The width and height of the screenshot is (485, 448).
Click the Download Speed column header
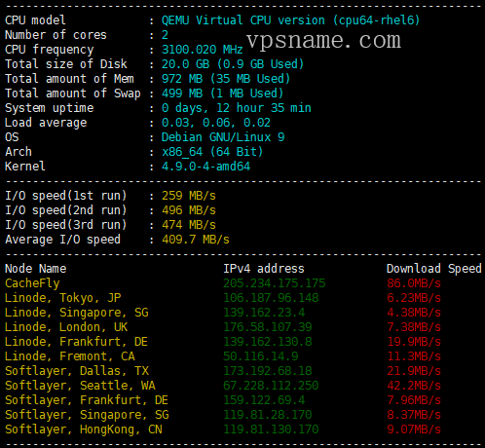(x=434, y=269)
